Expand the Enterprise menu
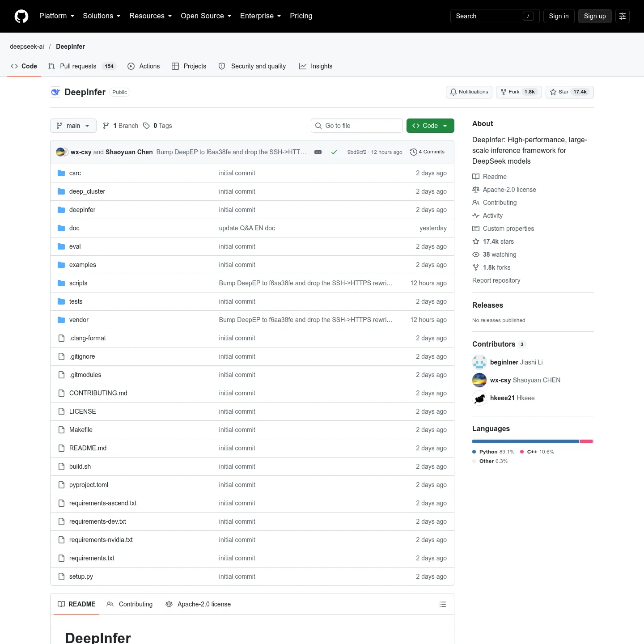This screenshot has height=644, width=644. 261,16
